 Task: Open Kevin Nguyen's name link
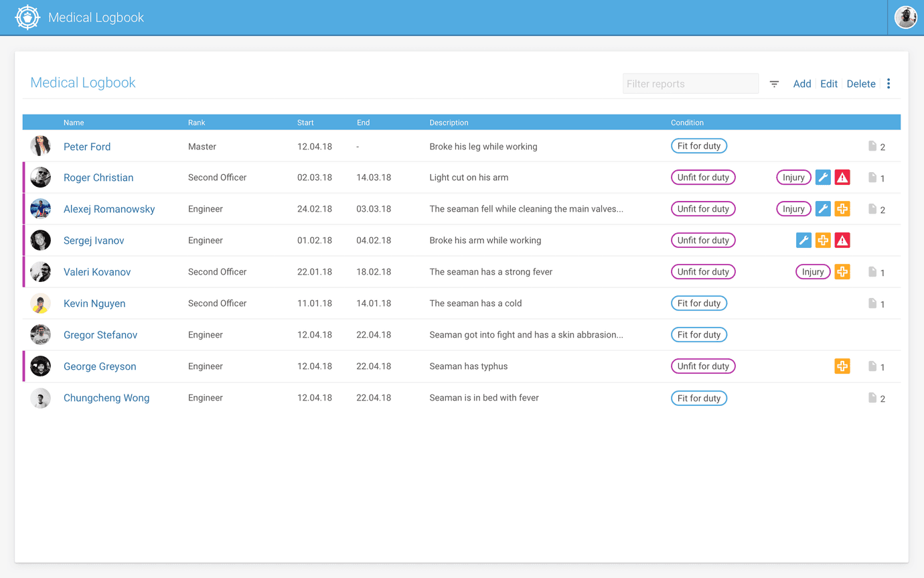(x=94, y=303)
